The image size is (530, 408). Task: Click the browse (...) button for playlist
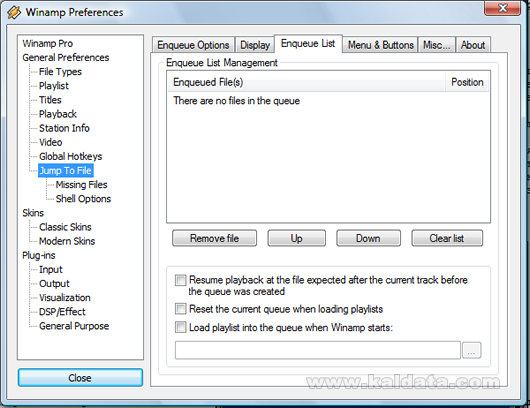[x=472, y=350]
